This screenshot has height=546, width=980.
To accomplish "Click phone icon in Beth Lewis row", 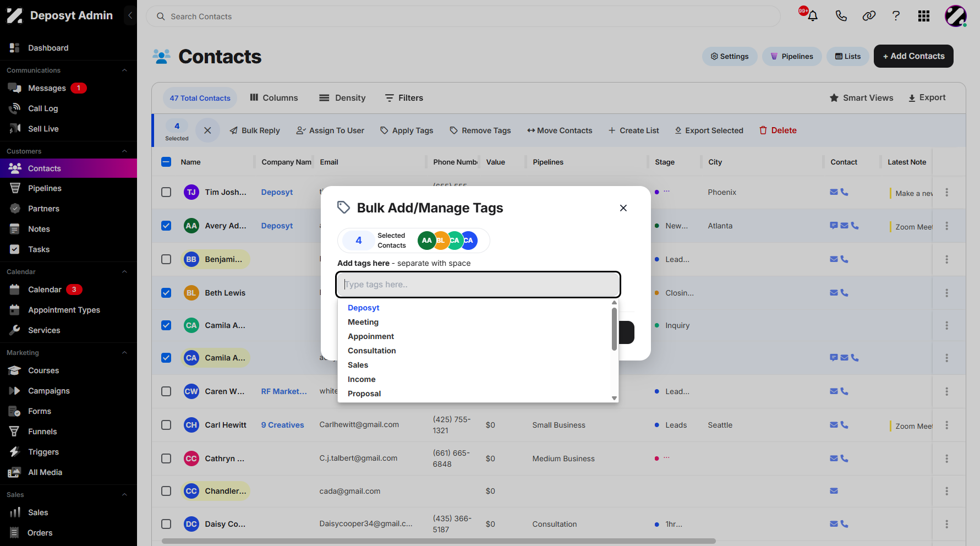I will pos(845,293).
